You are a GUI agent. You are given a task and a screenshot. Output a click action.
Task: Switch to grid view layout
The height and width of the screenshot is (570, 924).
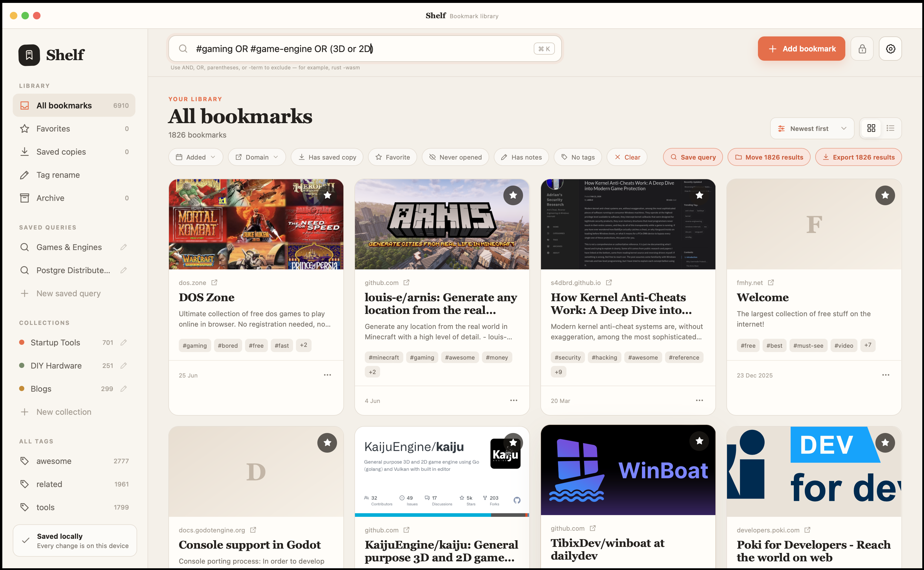[871, 129]
